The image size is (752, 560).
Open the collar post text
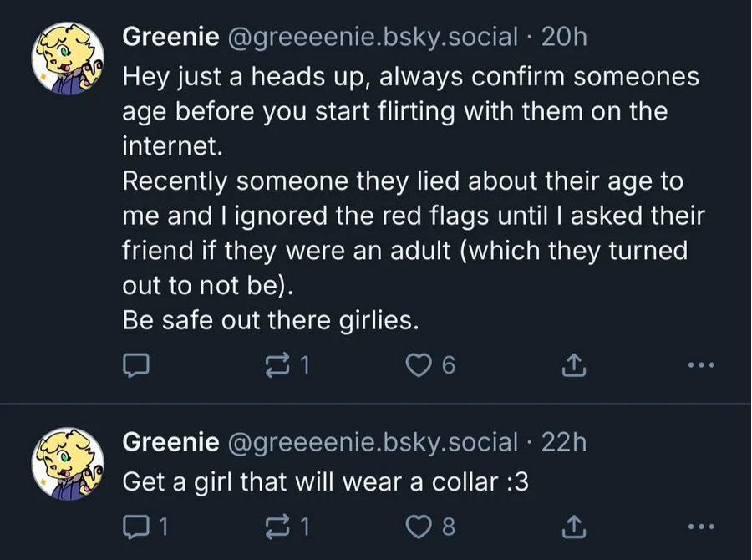[x=326, y=482]
